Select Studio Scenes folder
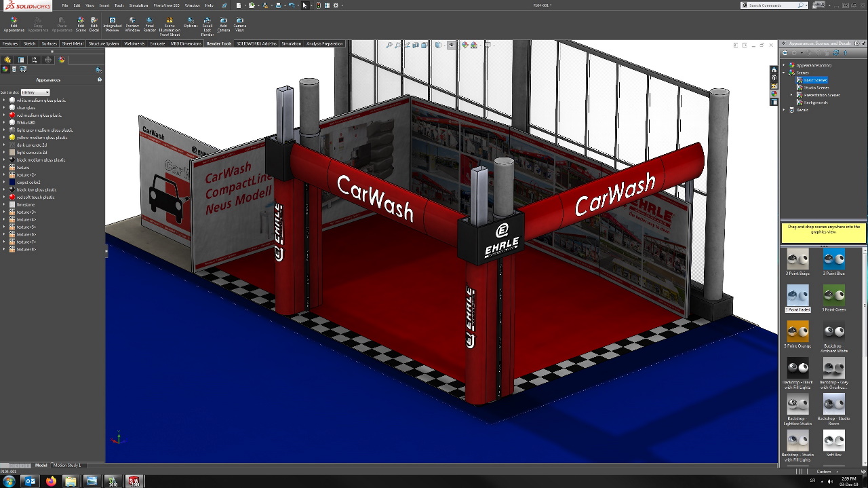 pos(816,88)
